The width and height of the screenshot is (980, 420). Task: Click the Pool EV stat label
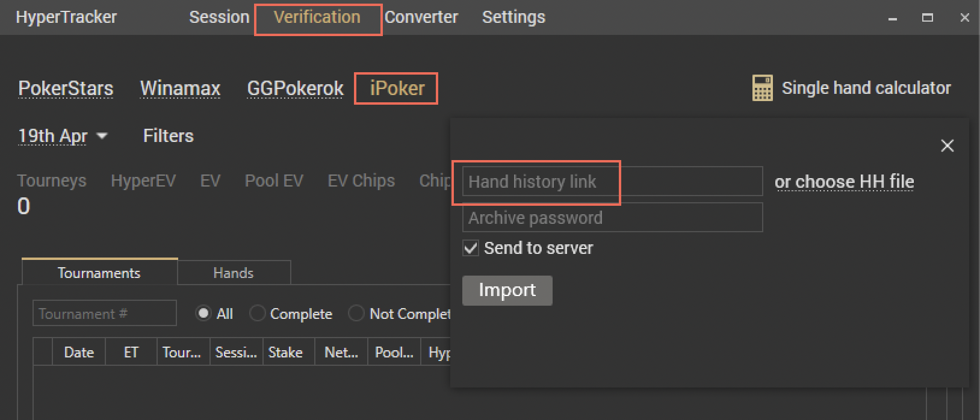(274, 181)
